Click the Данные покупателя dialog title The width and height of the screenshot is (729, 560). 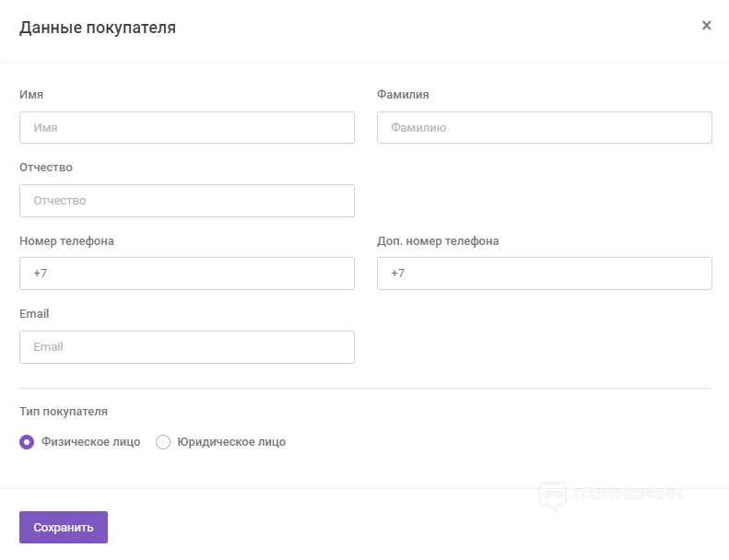pos(98,28)
